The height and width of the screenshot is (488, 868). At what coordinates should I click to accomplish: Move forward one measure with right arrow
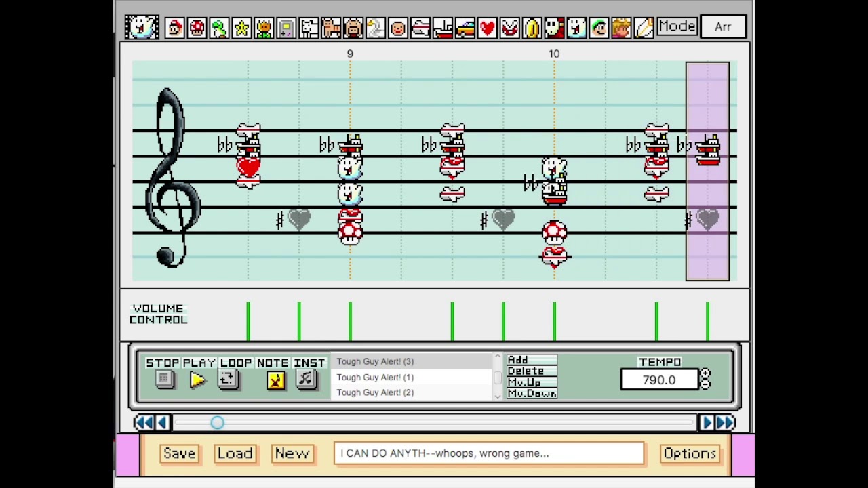pos(707,423)
